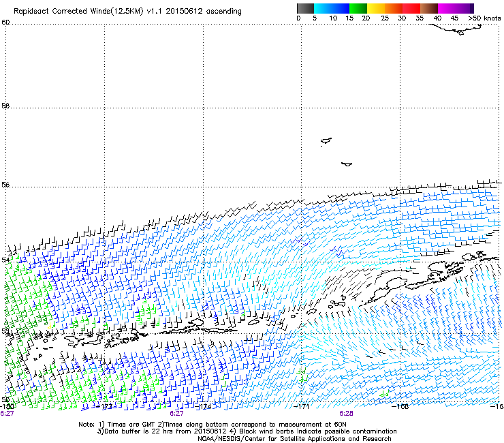Select the latitude label '58'

pos(5,106)
